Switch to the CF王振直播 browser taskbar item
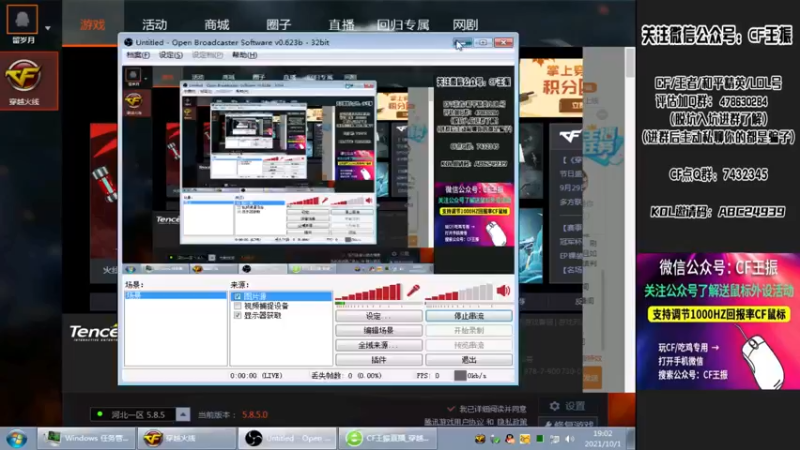This screenshot has height=450, width=800. [388, 438]
